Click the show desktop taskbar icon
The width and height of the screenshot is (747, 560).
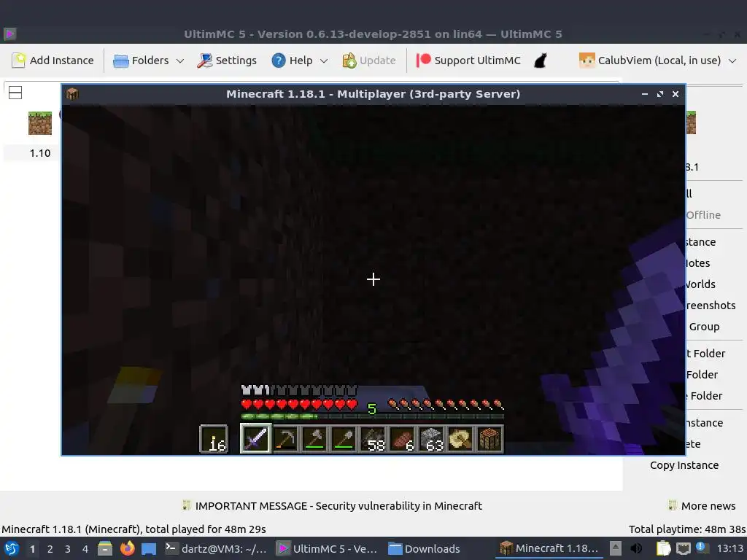[149, 548]
